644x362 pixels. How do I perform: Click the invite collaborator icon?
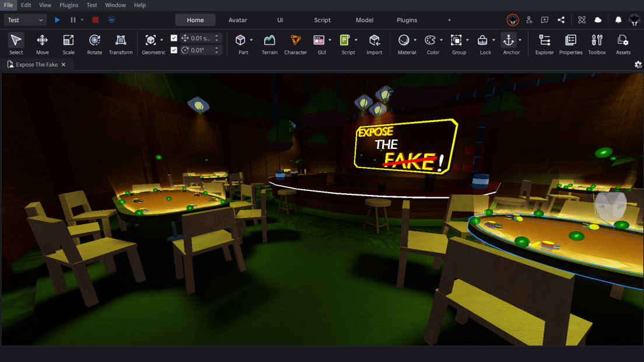tap(530, 20)
